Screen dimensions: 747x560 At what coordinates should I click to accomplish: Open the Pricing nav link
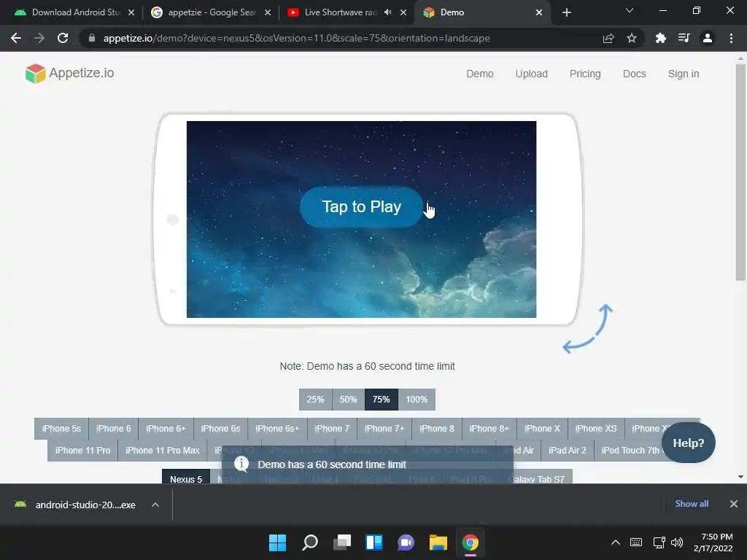pos(585,74)
